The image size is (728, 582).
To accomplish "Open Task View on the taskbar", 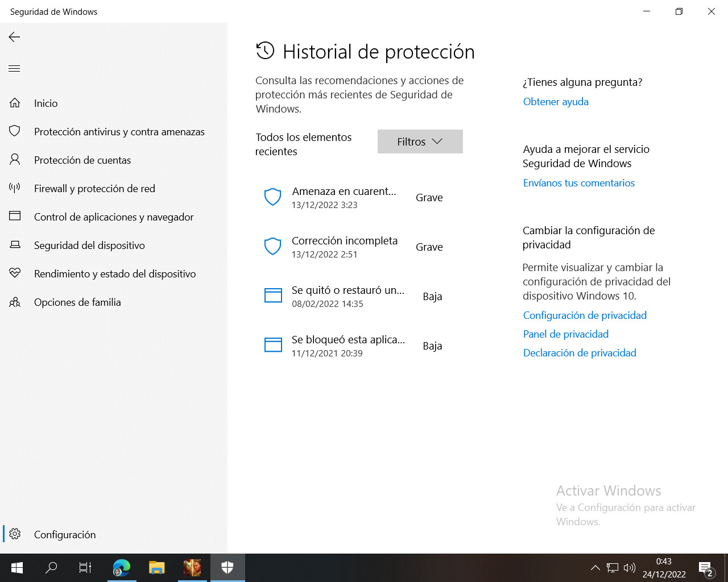I will pos(85,568).
